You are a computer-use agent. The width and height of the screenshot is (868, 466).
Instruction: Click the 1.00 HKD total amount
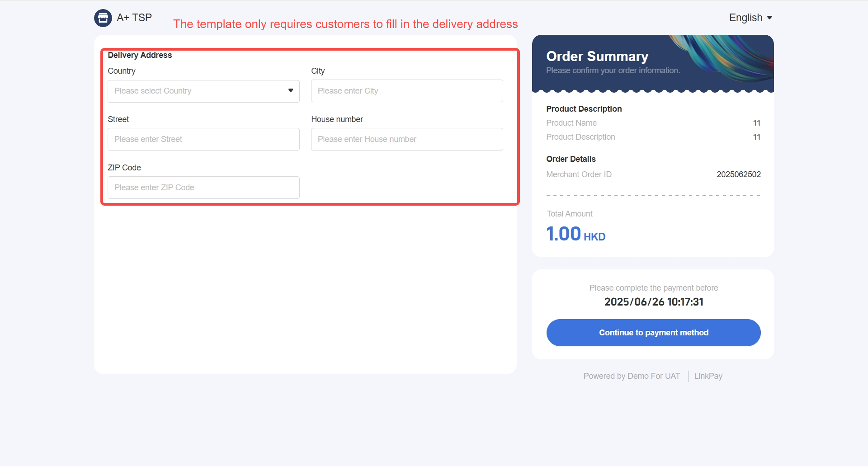click(576, 234)
